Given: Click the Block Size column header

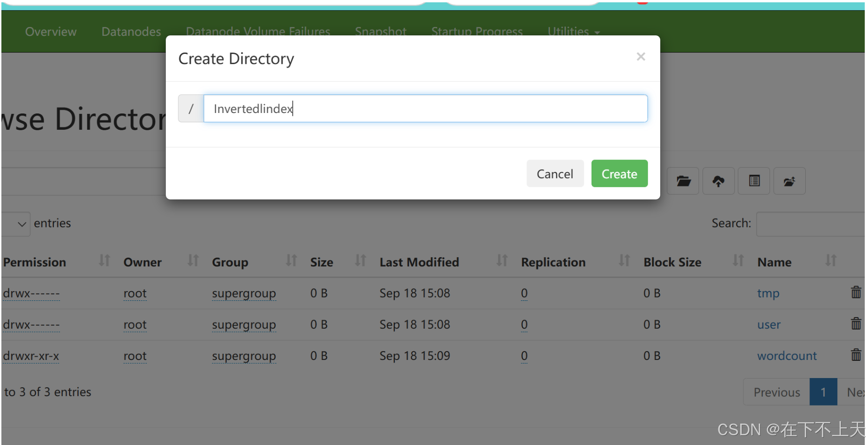Looking at the screenshot, I should tap(672, 262).
